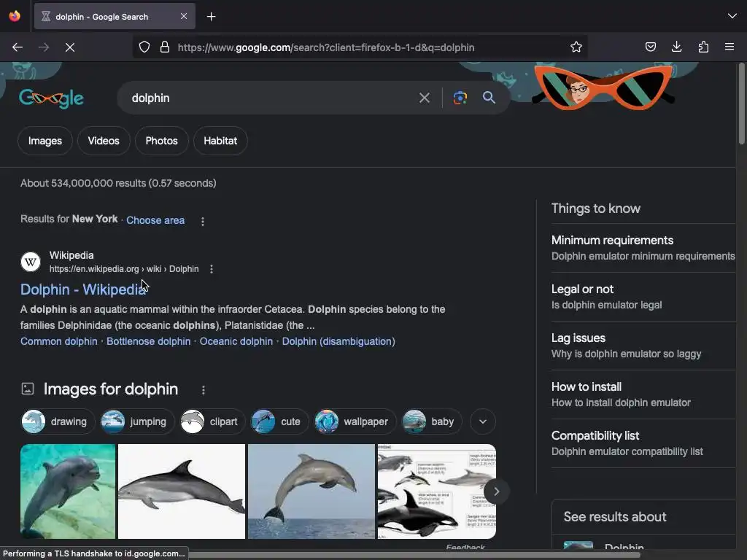
Task: Open the Pocket save icon
Action: (650, 47)
